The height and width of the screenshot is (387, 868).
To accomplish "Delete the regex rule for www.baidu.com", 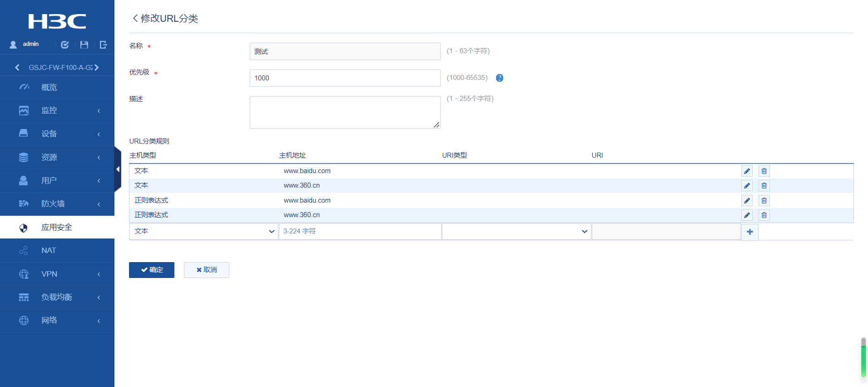I will click(x=764, y=201).
